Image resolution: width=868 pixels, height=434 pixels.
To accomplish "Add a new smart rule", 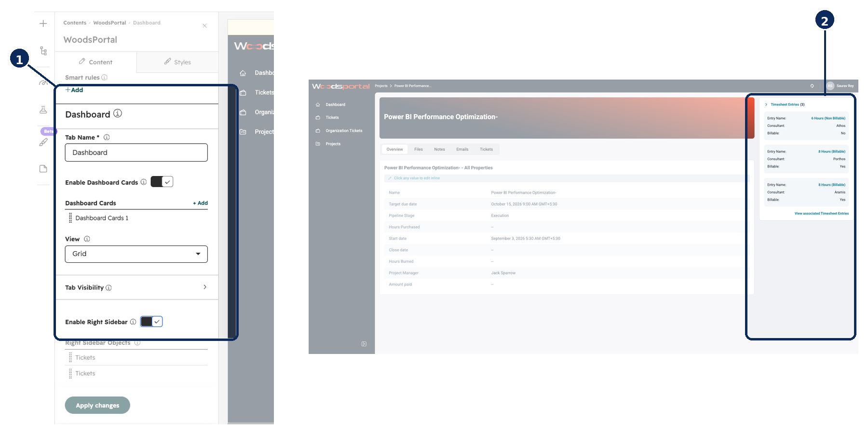I will (x=74, y=90).
